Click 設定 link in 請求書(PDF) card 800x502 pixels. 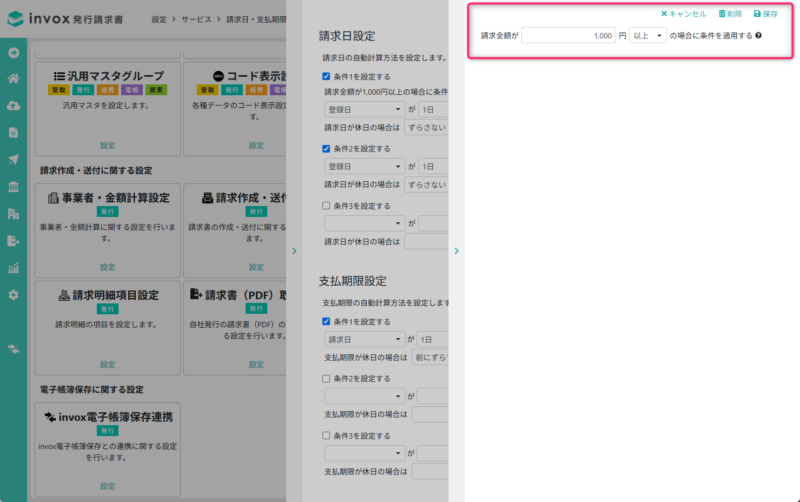coord(256,365)
